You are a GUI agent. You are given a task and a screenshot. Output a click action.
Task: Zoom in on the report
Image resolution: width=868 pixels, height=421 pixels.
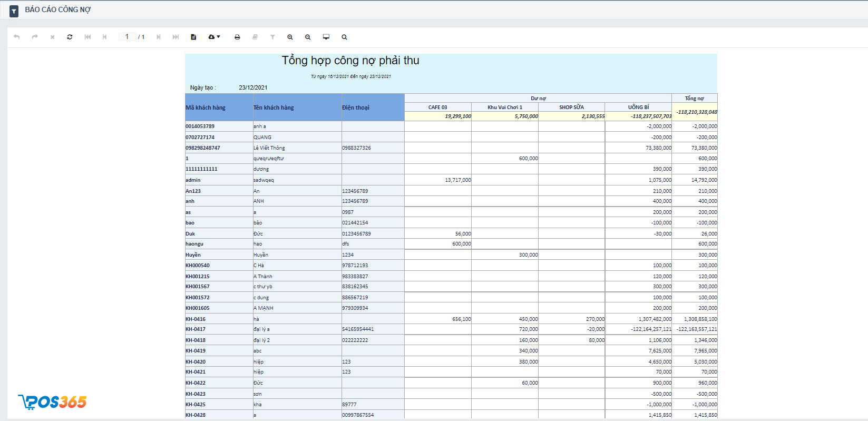[290, 37]
